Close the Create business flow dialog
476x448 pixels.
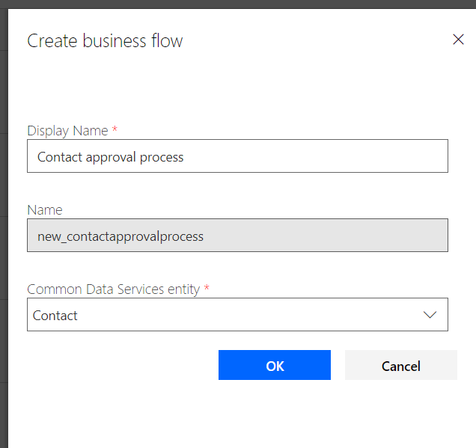coord(458,40)
